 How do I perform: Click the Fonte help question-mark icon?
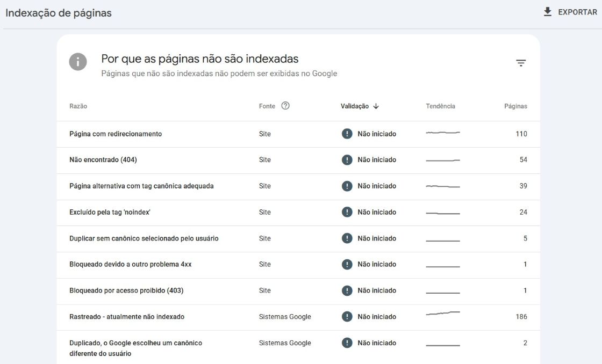click(285, 106)
